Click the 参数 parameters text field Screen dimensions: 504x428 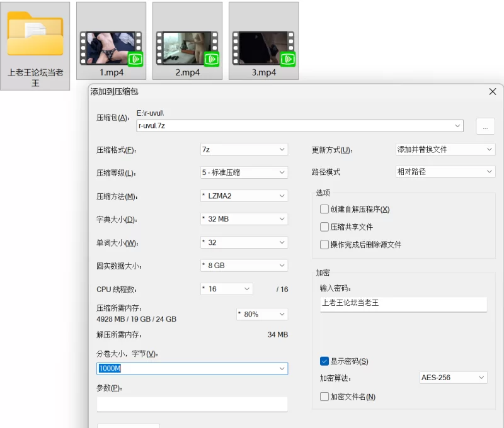[x=192, y=404]
